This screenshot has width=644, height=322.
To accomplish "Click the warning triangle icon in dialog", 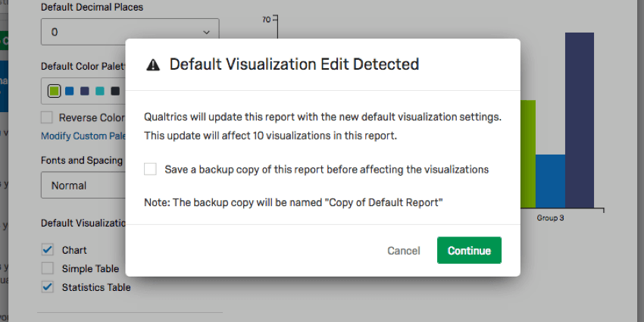I will click(x=153, y=65).
